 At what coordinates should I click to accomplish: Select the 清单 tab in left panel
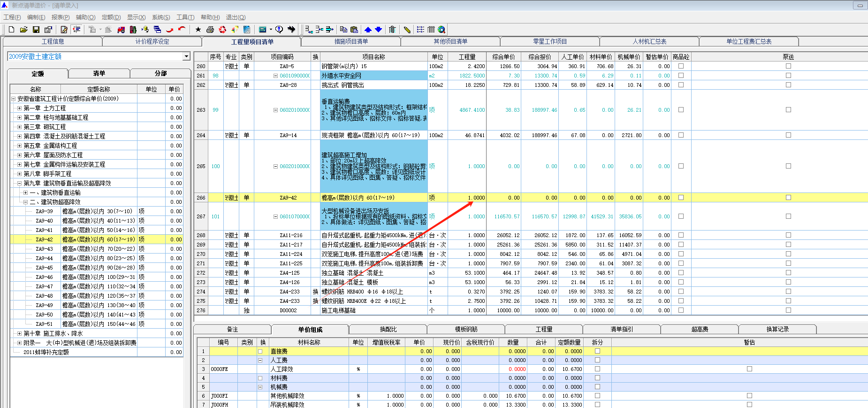[x=99, y=73]
